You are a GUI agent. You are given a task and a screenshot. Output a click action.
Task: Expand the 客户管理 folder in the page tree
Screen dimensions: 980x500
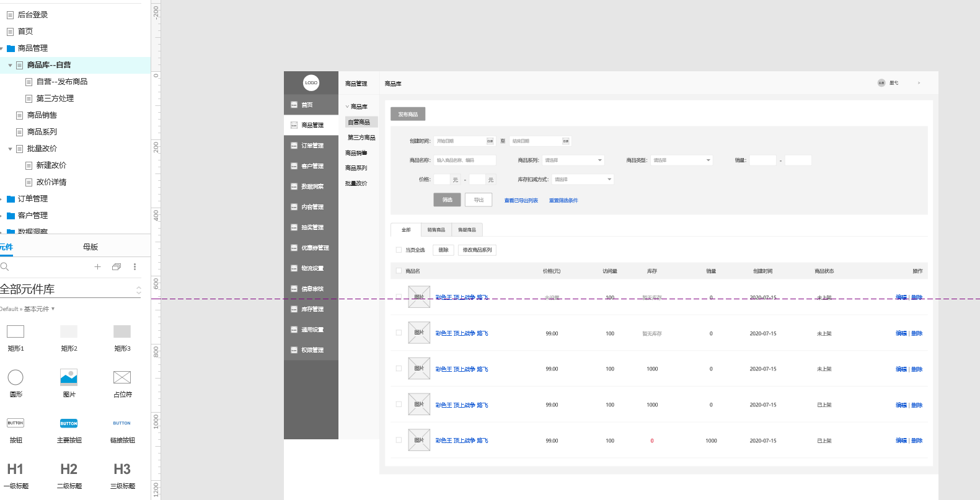[2, 216]
